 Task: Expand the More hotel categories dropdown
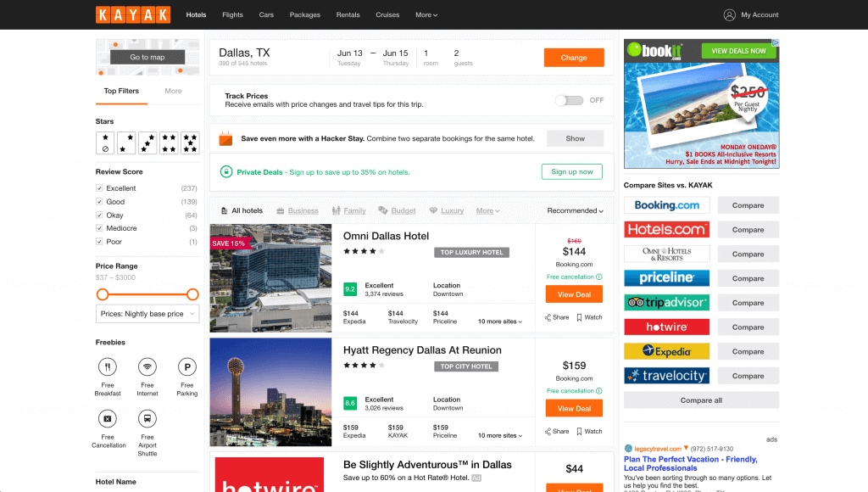(x=487, y=210)
